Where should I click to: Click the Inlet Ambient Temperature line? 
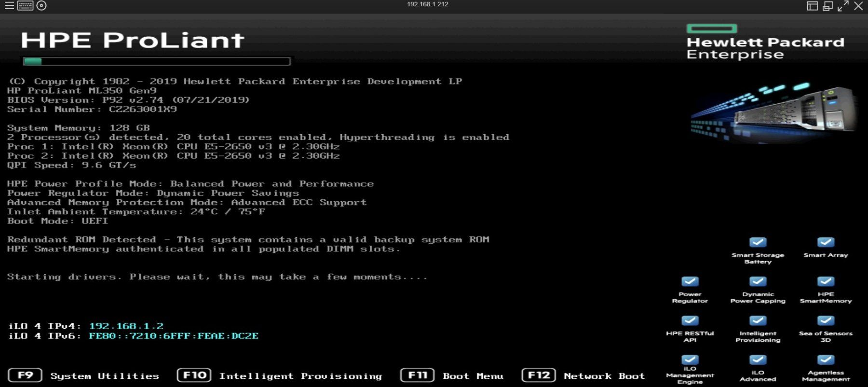pos(136,211)
